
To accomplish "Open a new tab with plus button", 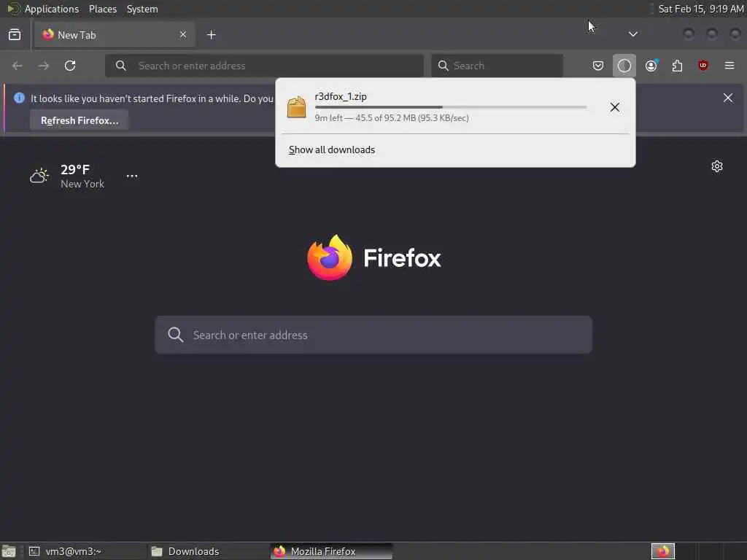I will click(212, 35).
